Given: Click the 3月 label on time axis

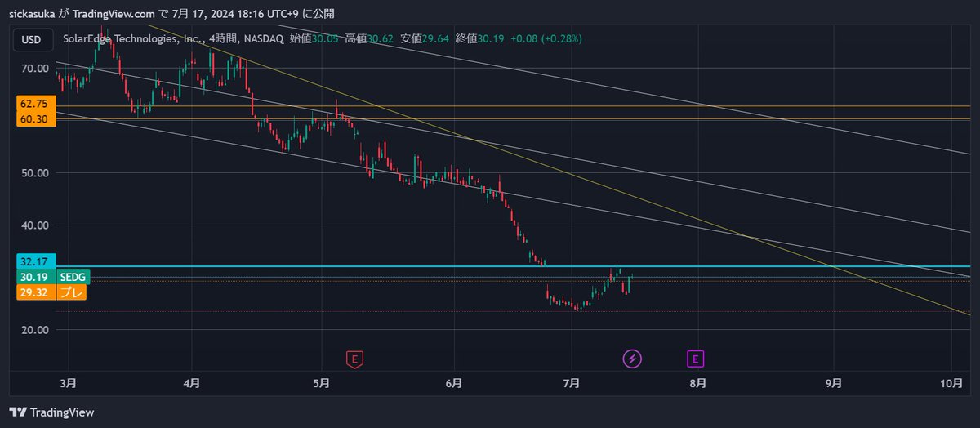Looking at the screenshot, I should point(69,382).
